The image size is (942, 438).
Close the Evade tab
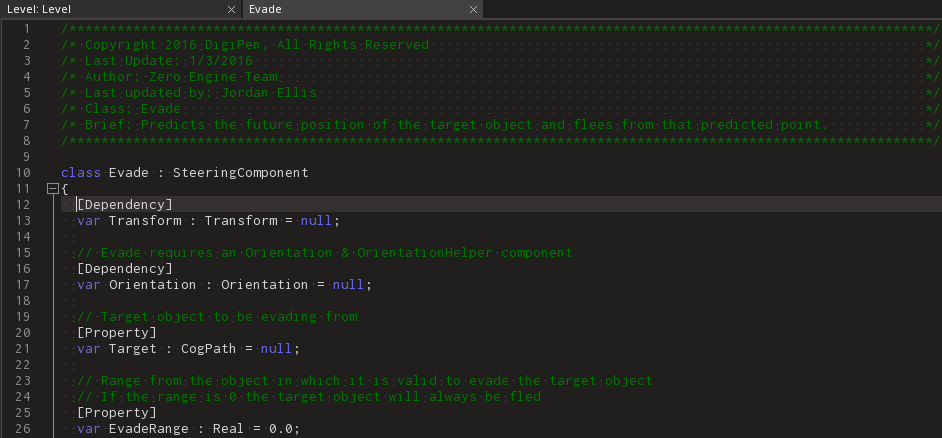click(x=473, y=10)
